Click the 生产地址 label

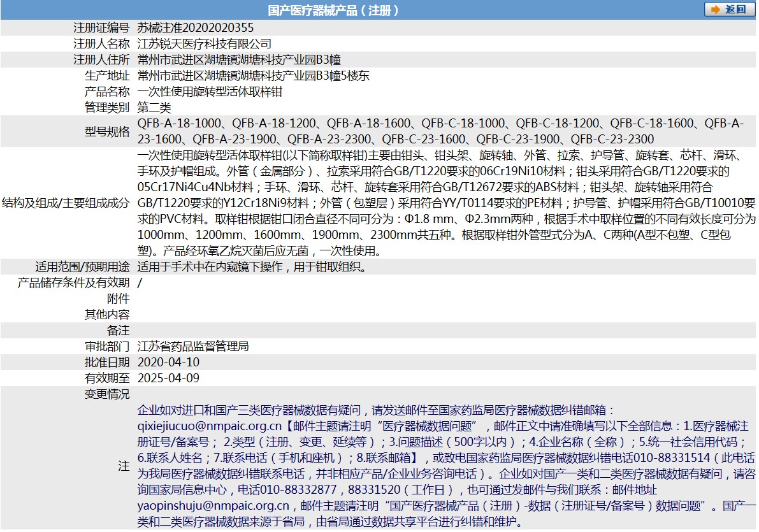[107, 76]
